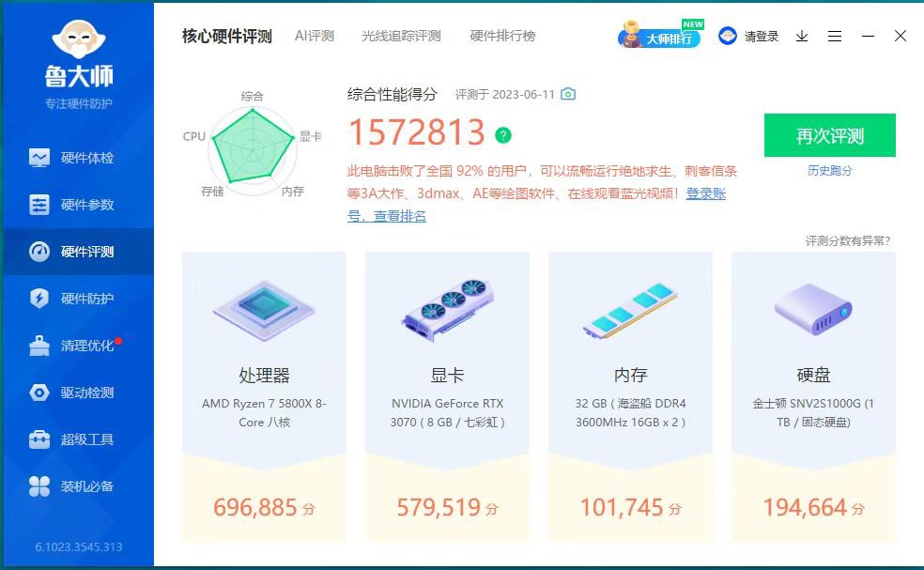The height and width of the screenshot is (570, 924).
Task: Click the memory stick illustration
Action: pos(630,311)
